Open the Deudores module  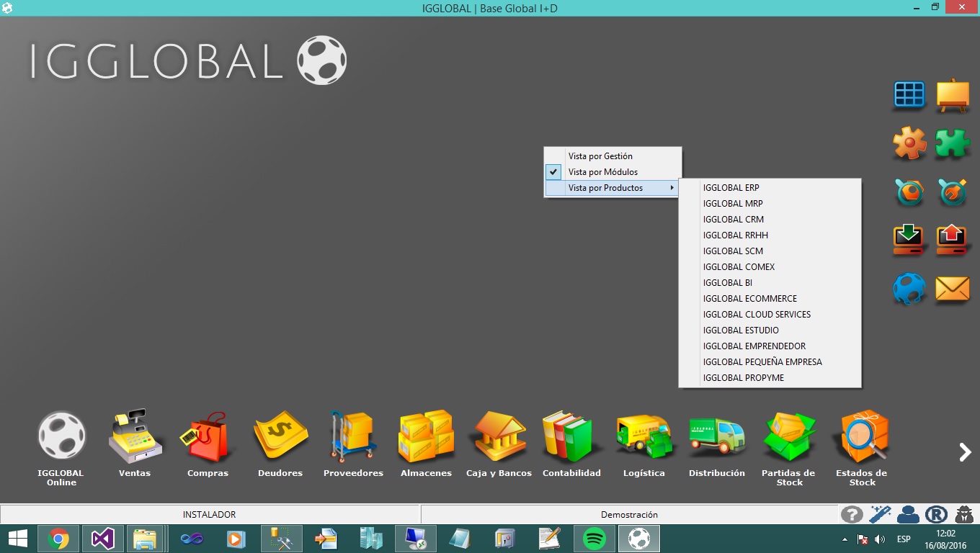(280, 443)
